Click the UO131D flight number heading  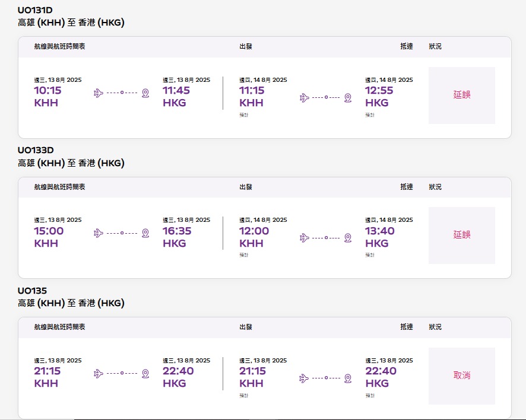35,10
